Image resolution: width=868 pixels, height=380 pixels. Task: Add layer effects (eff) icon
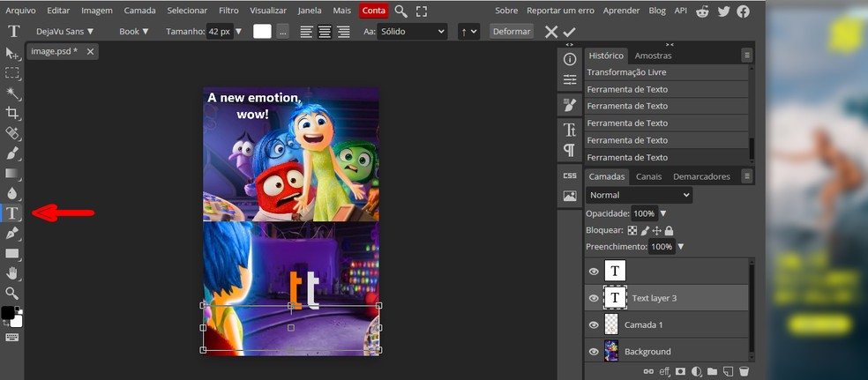pos(664,372)
